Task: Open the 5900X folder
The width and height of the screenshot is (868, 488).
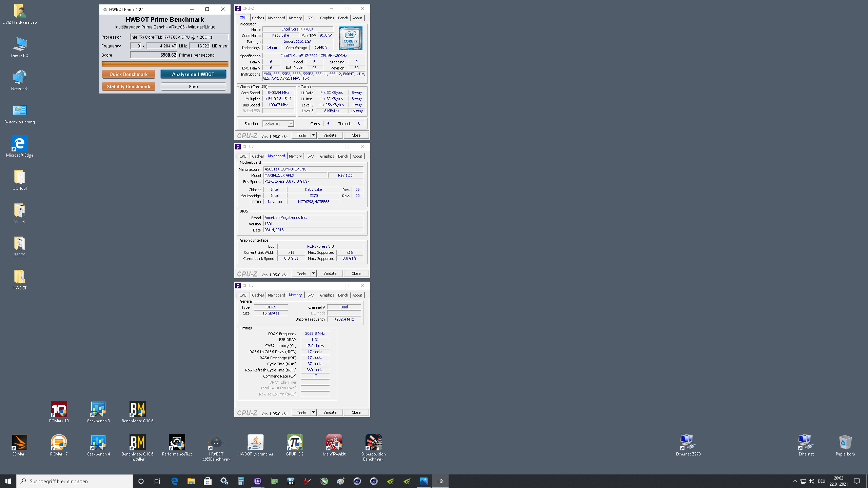Action: 19,213
